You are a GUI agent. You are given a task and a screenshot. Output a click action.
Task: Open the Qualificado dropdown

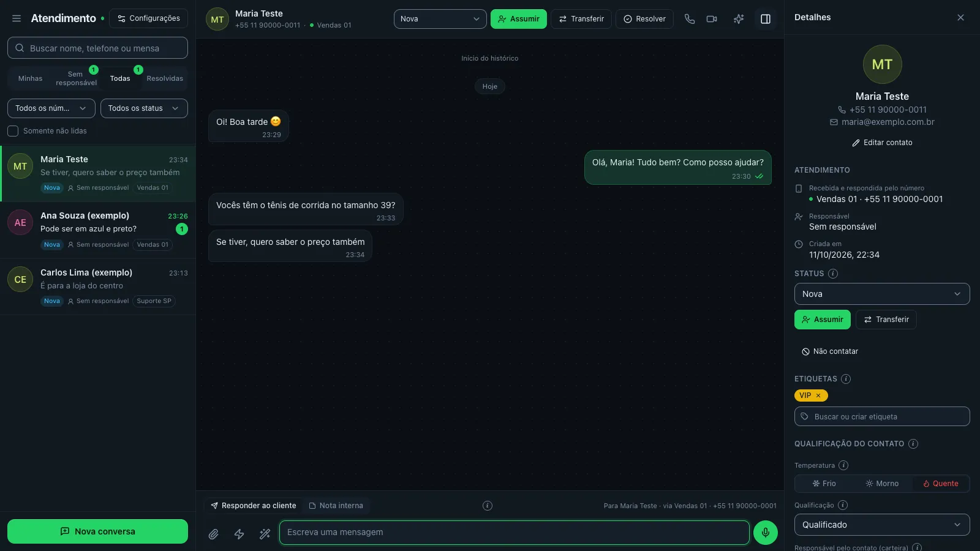(882, 525)
